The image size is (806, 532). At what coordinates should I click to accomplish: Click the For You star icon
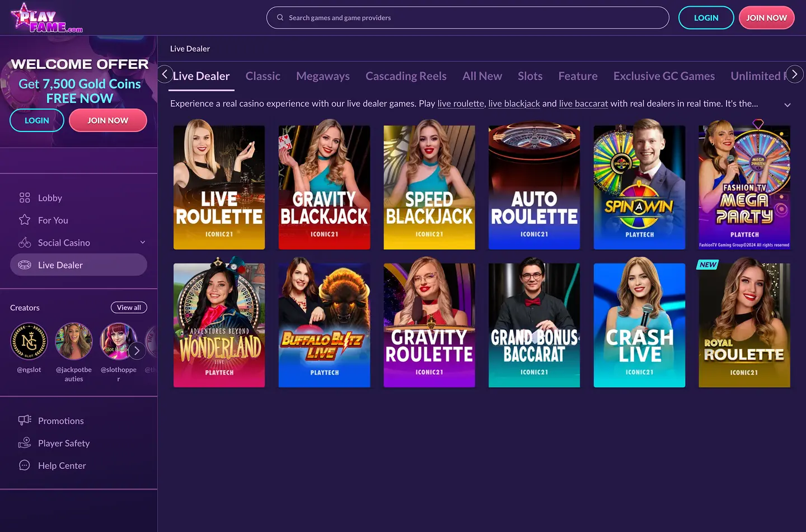pyautogui.click(x=25, y=220)
